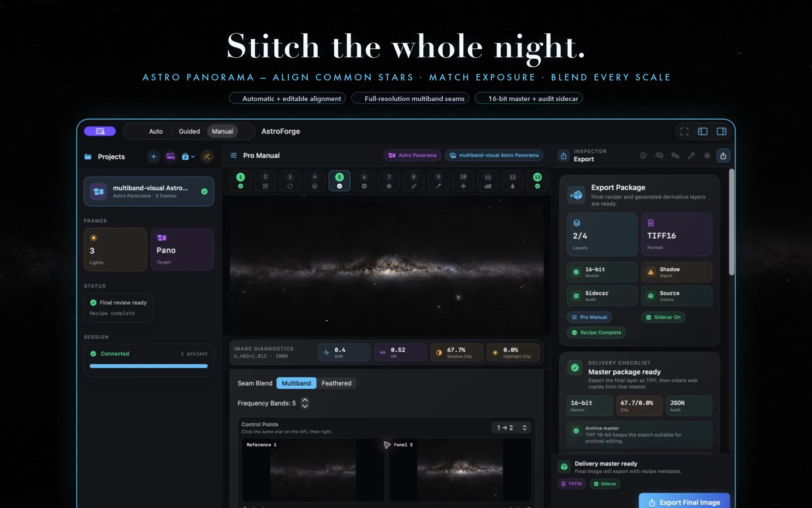
Task: Click the multiband-visual Astro Panorama tag
Action: (494, 155)
